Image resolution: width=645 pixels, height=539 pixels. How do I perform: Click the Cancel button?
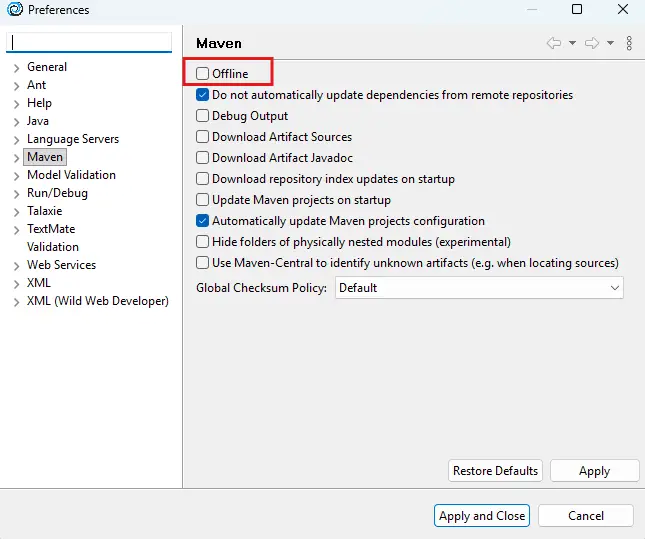[585, 516]
